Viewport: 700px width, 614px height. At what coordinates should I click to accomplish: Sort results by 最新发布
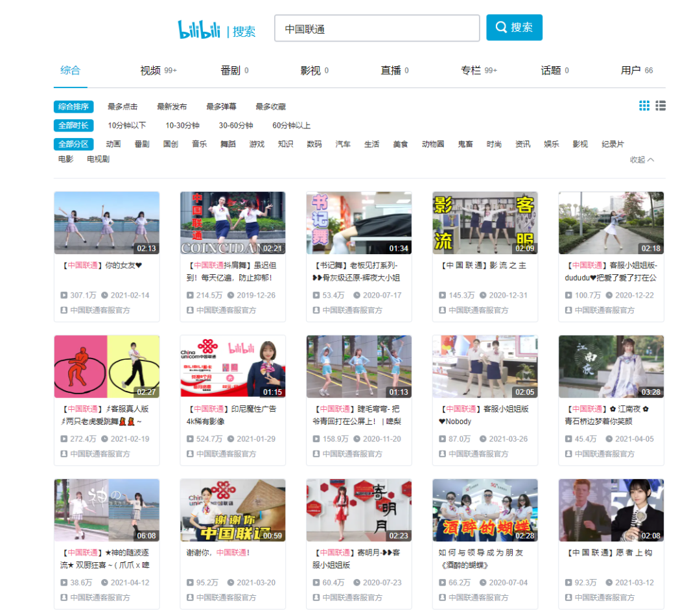tap(172, 107)
